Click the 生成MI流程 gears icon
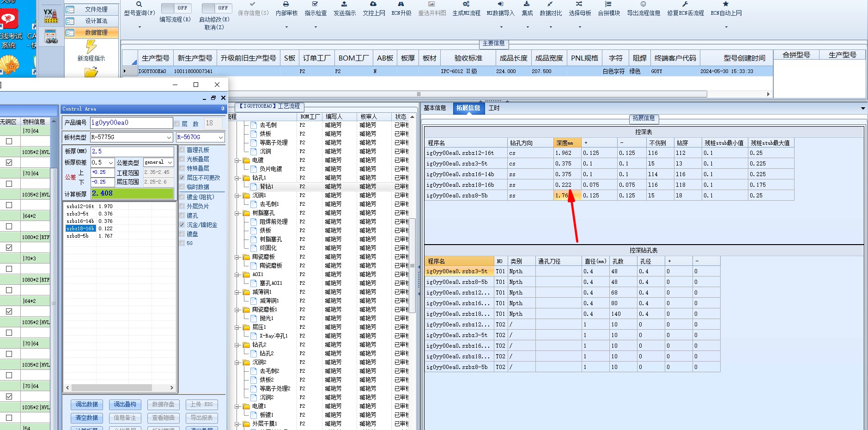Image resolution: width=868 pixels, height=430 pixels. pyautogui.click(x=466, y=4)
